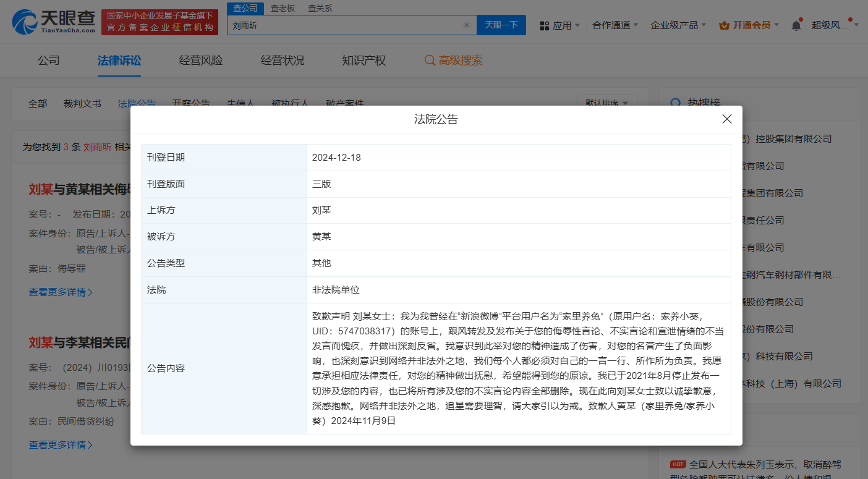Expand the 企业级产品 dropdown
The image size is (868, 479).
click(x=679, y=25)
